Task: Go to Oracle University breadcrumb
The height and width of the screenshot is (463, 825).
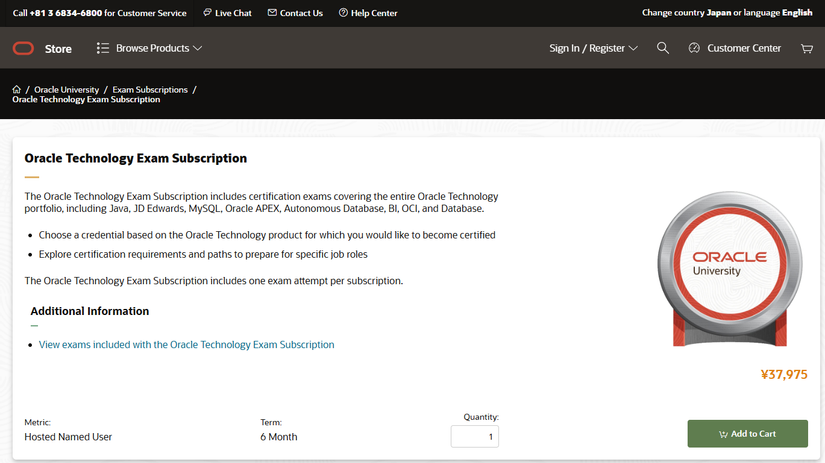Action: [67, 89]
